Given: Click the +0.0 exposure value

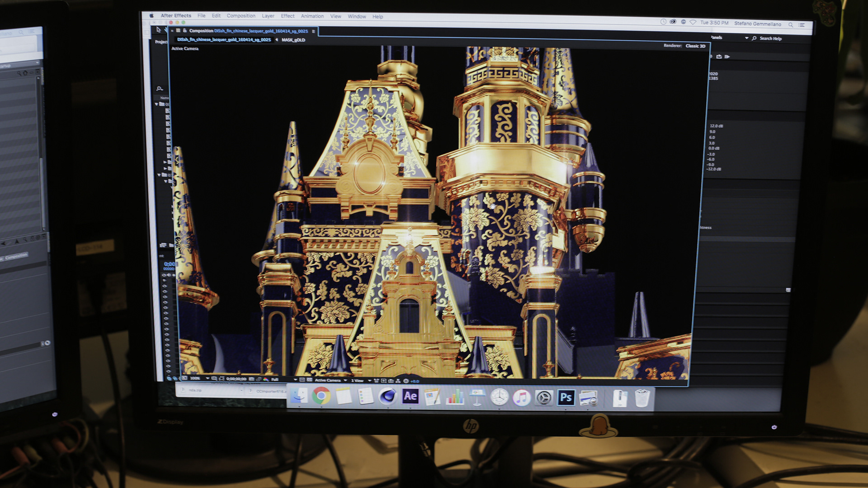Looking at the screenshot, I should (415, 381).
